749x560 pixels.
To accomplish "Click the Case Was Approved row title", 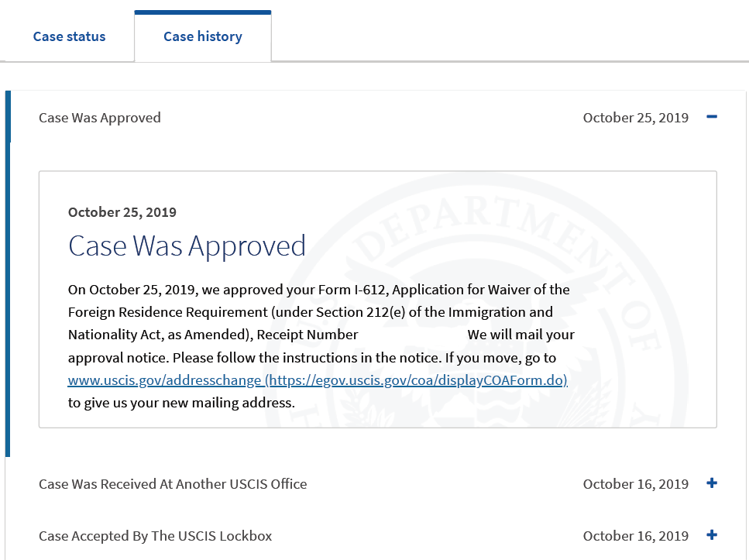I will 99,118.
